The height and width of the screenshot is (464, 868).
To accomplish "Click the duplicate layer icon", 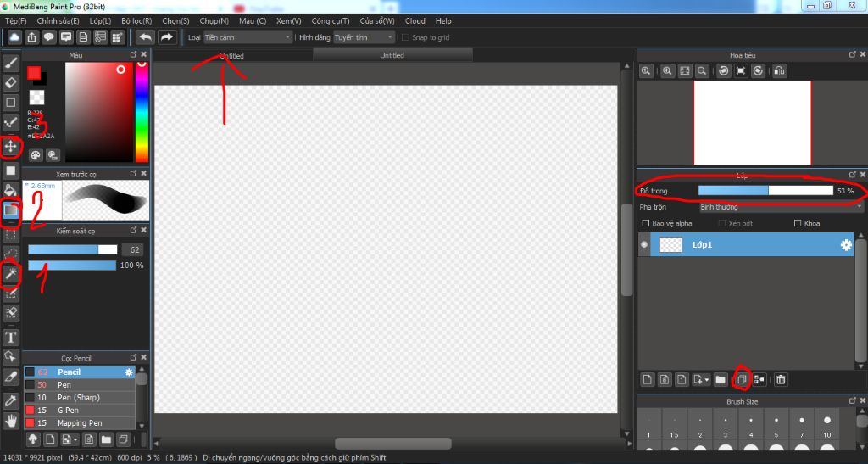I will coord(742,379).
